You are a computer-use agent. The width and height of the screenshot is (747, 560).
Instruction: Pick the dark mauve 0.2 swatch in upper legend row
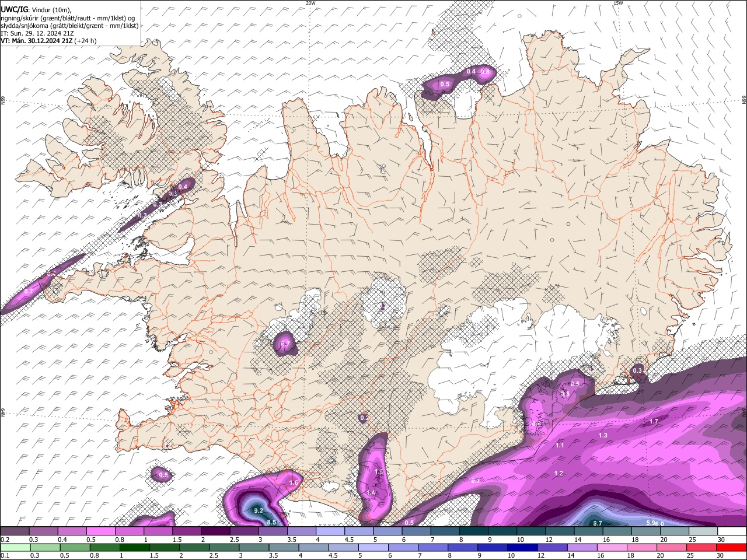(x=15, y=531)
